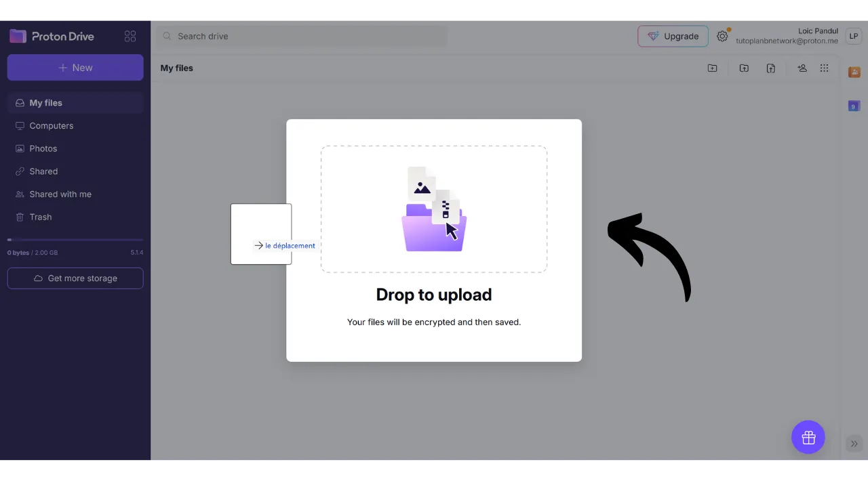
Task: Click the create new folder icon
Action: coord(712,68)
